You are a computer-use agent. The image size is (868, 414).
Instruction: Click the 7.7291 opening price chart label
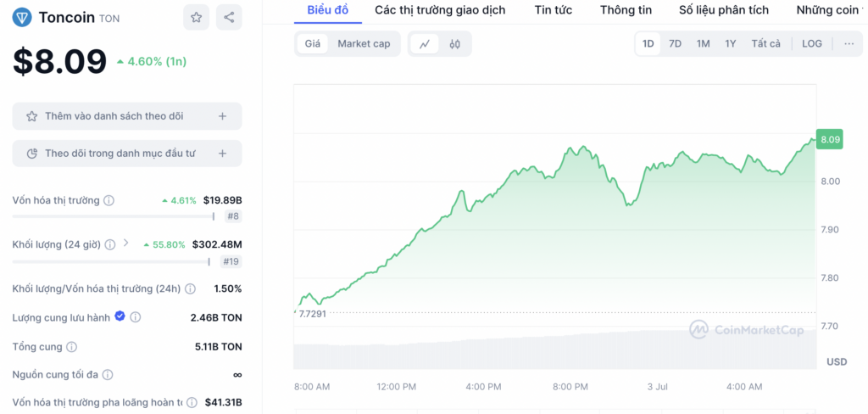312,314
